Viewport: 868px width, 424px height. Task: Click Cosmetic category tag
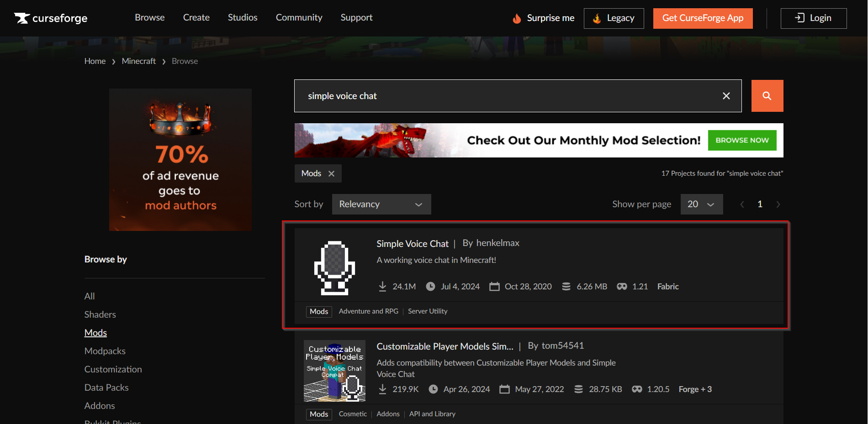pyautogui.click(x=353, y=414)
